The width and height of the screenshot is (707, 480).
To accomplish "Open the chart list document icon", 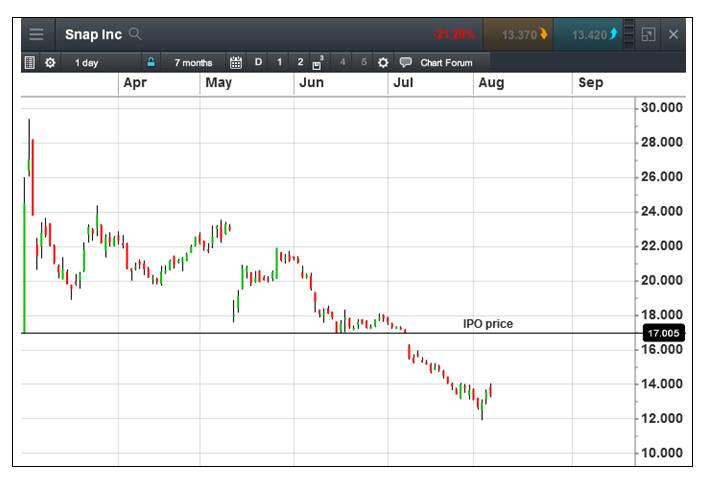I will pos(30,62).
